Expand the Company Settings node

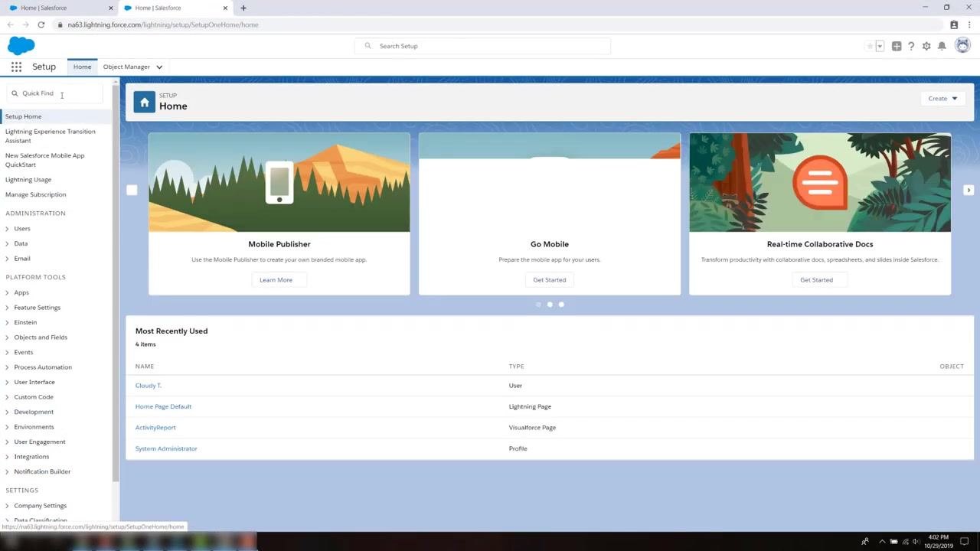pos(7,506)
